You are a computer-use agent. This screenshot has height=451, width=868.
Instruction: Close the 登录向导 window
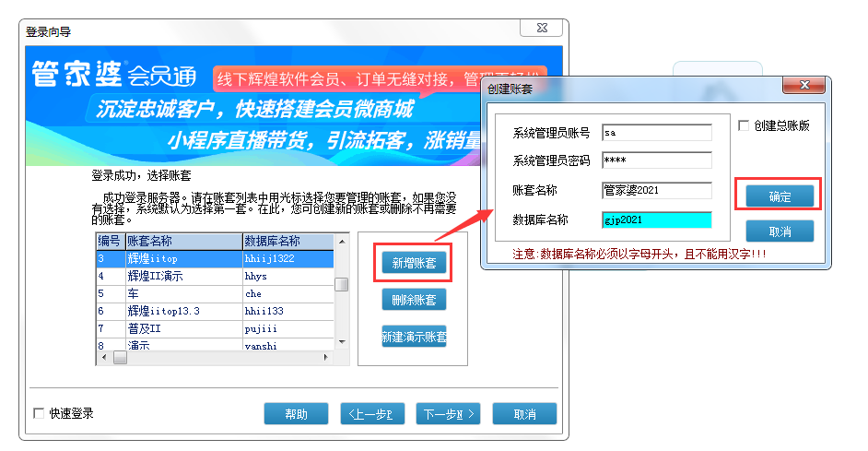click(542, 28)
